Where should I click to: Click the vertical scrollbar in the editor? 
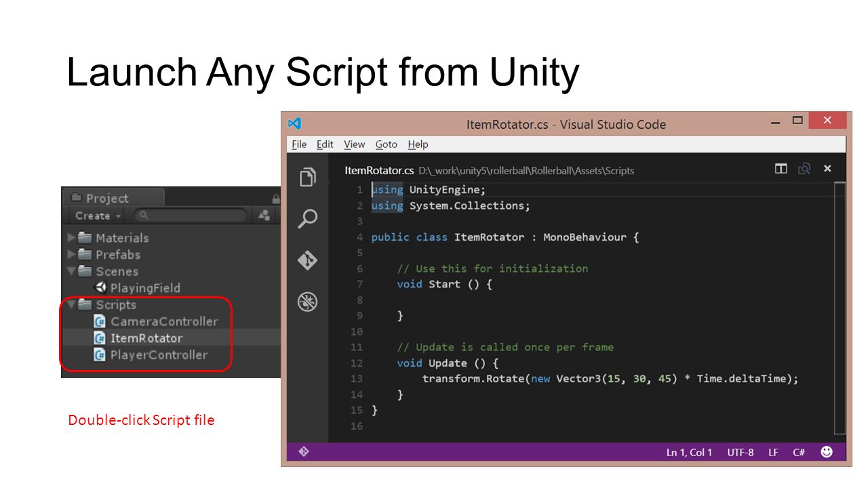840,308
